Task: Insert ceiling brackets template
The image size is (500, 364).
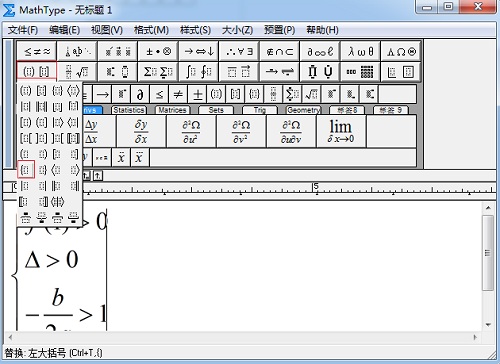Action: (74, 107)
